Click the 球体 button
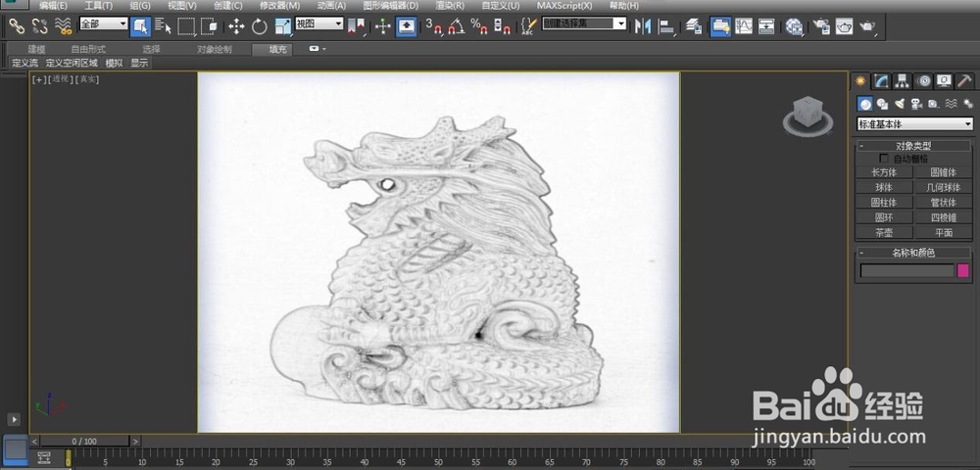The width and height of the screenshot is (980, 470). [884, 188]
